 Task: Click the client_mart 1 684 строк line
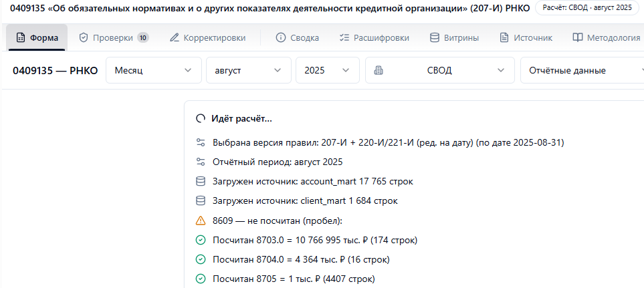point(305,201)
